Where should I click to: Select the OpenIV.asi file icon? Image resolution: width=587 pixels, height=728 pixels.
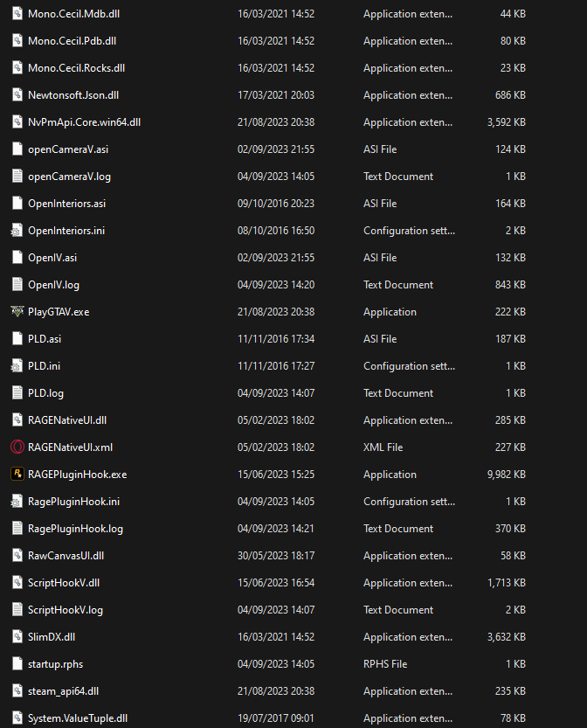pos(17,257)
